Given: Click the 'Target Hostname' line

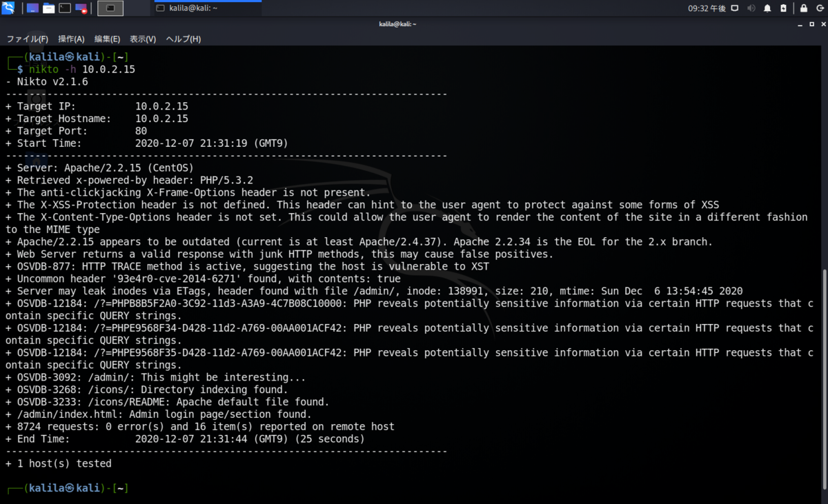Looking at the screenshot, I should [x=97, y=119].
